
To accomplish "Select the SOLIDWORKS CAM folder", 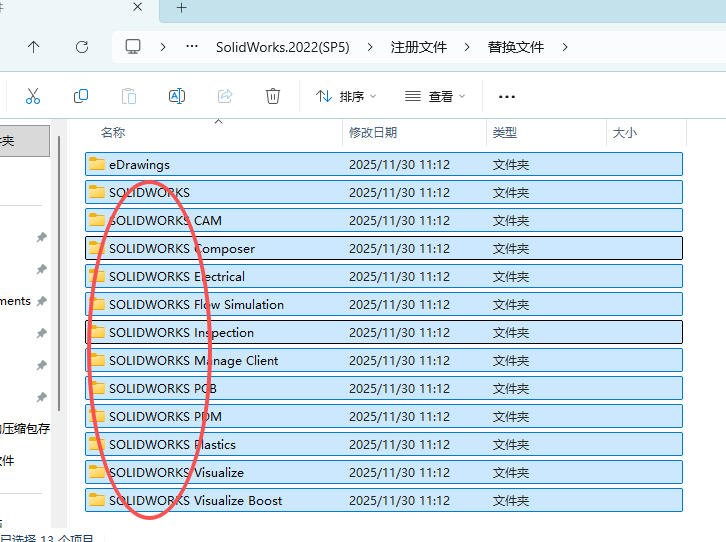I will [x=384, y=220].
